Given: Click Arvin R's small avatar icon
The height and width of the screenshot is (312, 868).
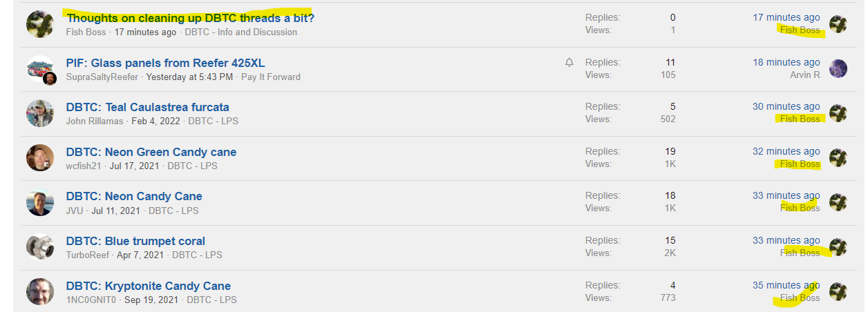Looking at the screenshot, I should click(x=838, y=68).
